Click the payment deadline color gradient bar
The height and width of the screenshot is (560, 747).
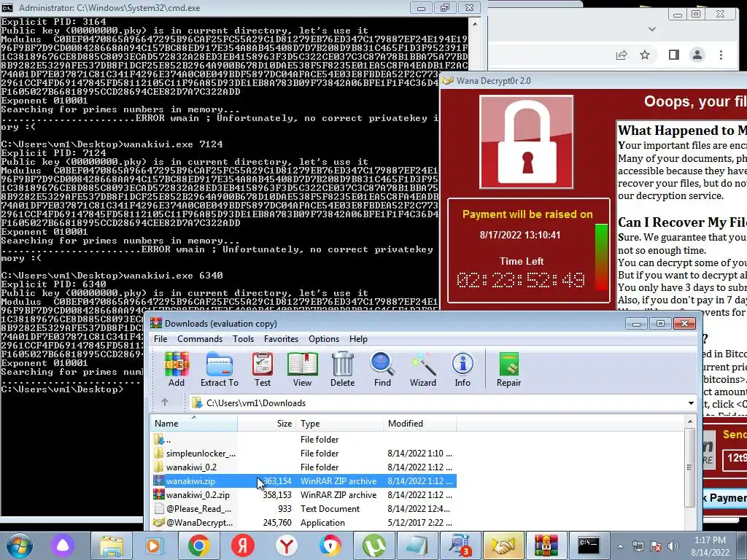click(601, 257)
